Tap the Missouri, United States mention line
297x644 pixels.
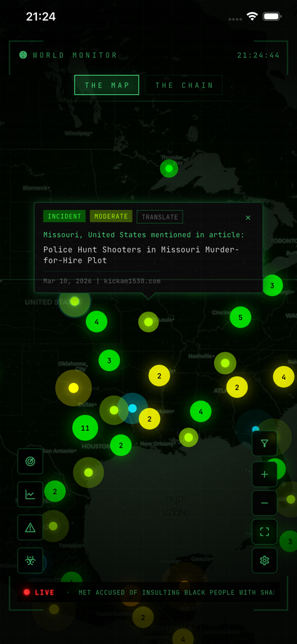(x=144, y=235)
